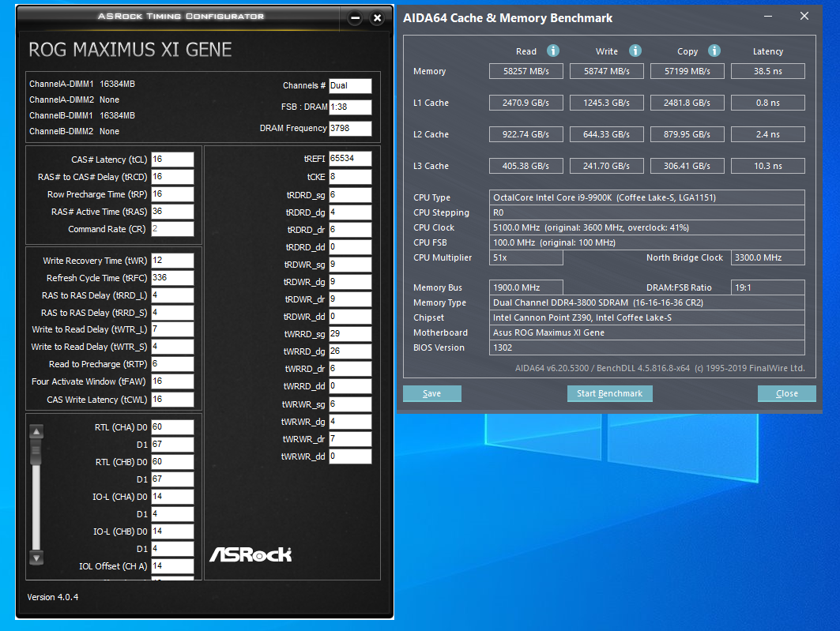Image resolution: width=840 pixels, height=631 pixels.
Task: Click the DRAM:FSB Ratio value 19:1
Action: 767,287
